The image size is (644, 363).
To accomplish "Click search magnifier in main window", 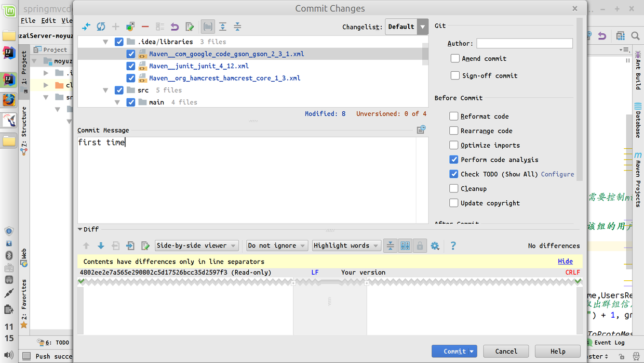I will [x=635, y=36].
